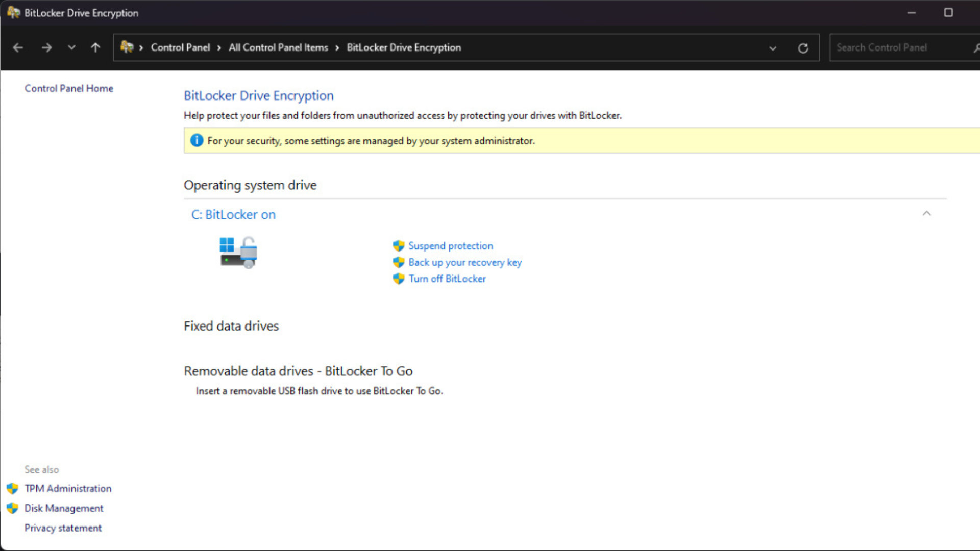Open the Privacy statement link
This screenshot has width=980, height=551.
pyautogui.click(x=63, y=528)
